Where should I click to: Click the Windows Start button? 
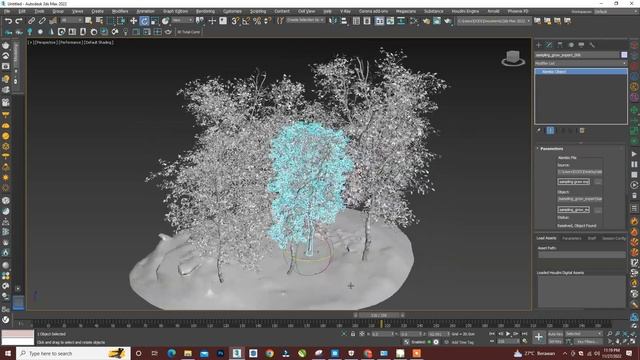coord(7,353)
